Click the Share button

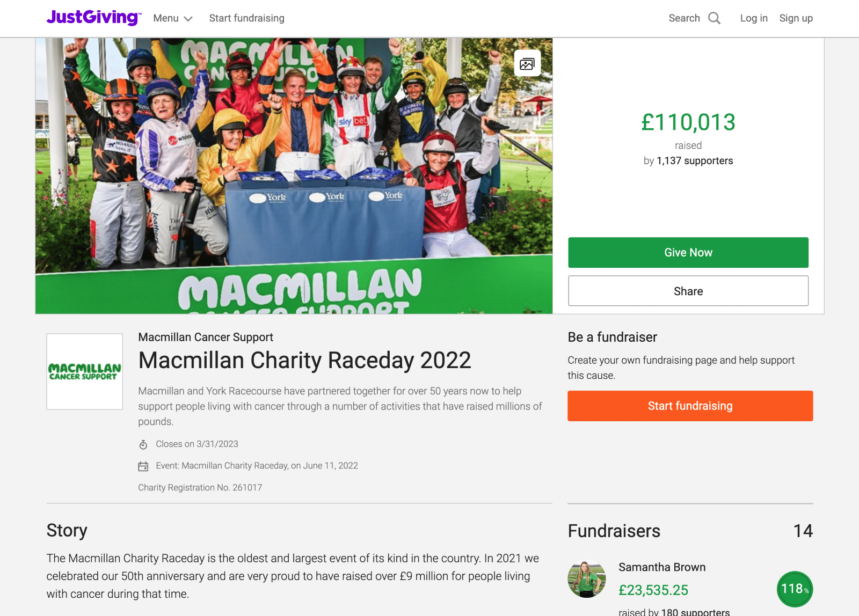tap(688, 291)
